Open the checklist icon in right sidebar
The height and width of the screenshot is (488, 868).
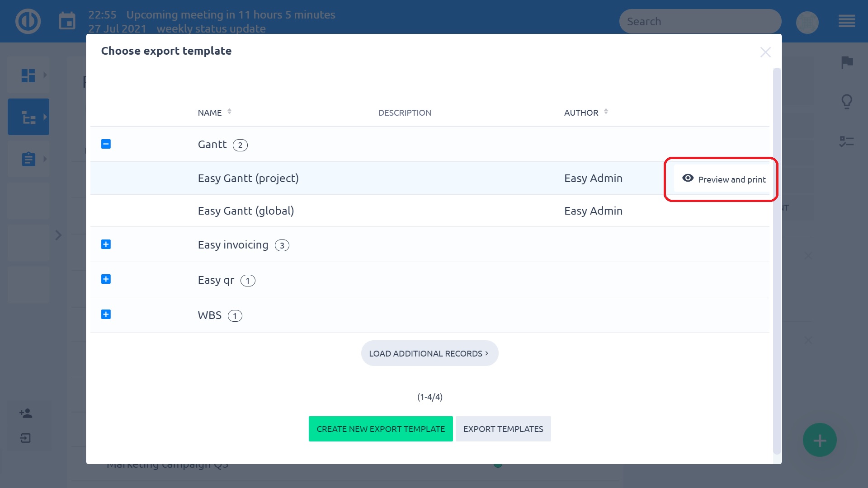pyautogui.click(x=846, y=141)
